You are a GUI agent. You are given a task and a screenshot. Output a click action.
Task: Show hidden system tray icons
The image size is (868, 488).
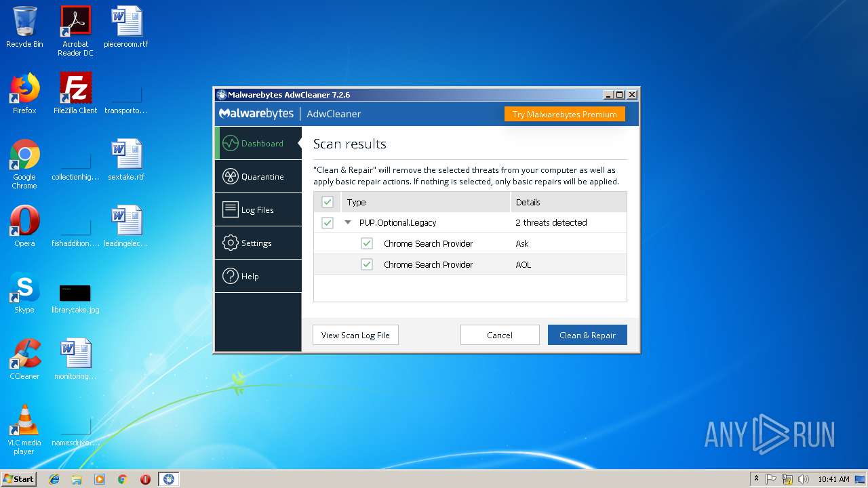(756, 479)
